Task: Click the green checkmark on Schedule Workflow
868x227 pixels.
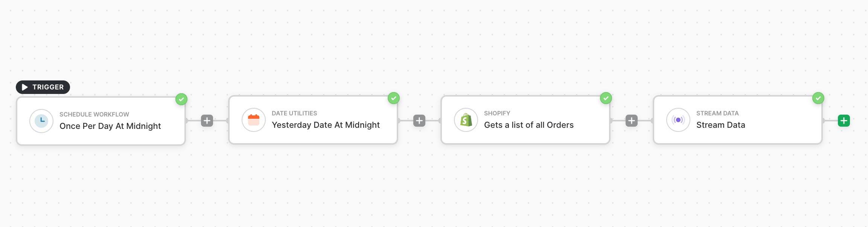Action: point(181,99)
